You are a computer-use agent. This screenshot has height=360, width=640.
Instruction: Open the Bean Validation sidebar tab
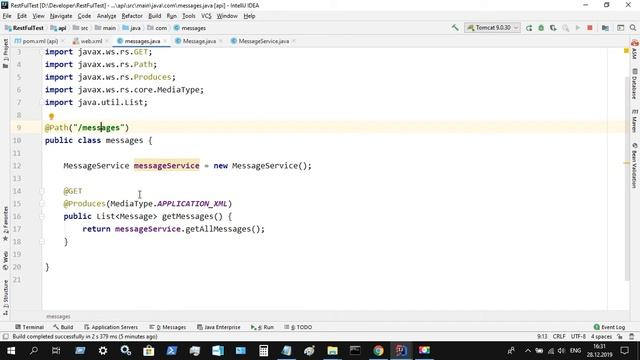click(634, 165)
